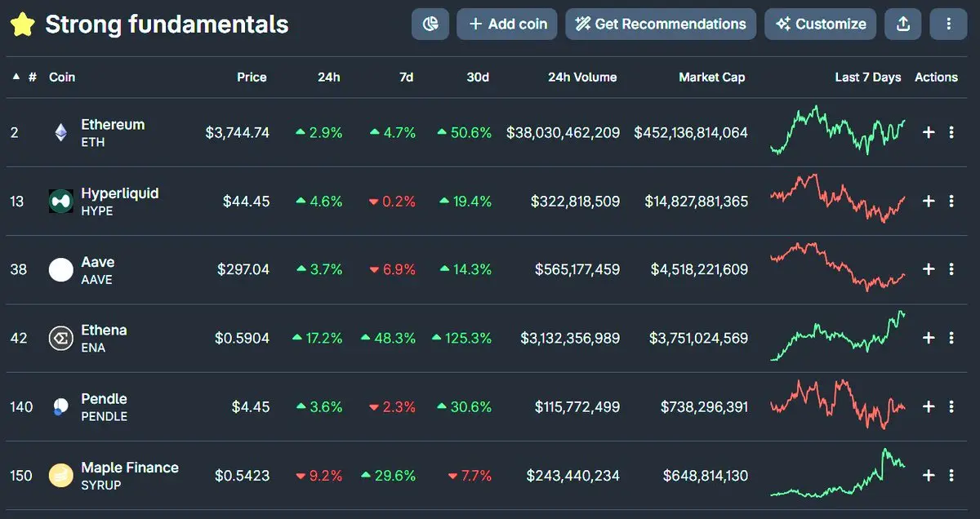Open three-dot menu for Ethereum row

pos(951,132)
